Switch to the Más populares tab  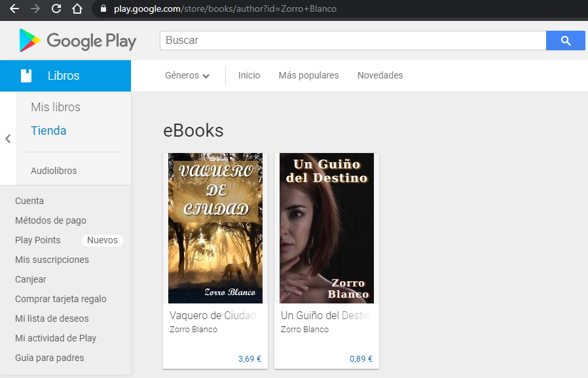tap(308, 75)
